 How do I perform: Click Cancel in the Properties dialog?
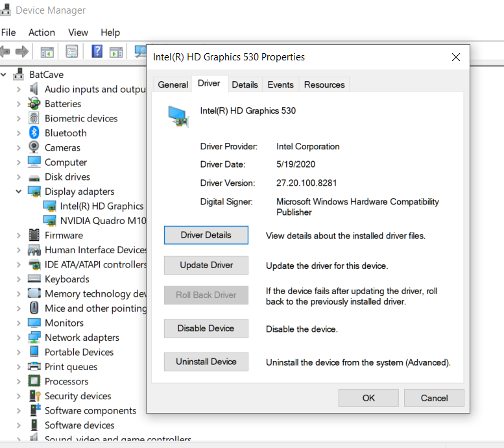point(434,398)
